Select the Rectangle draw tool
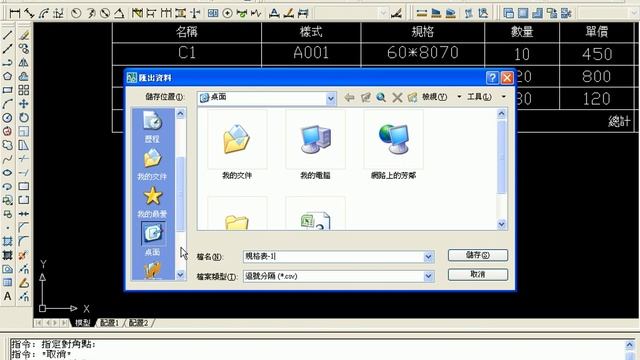 tap(7, 90)
